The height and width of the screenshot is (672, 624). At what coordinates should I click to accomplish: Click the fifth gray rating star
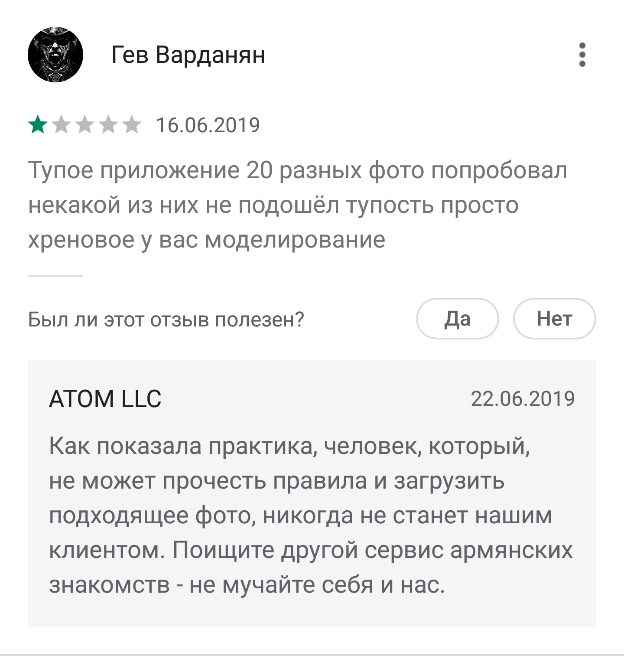132,125
